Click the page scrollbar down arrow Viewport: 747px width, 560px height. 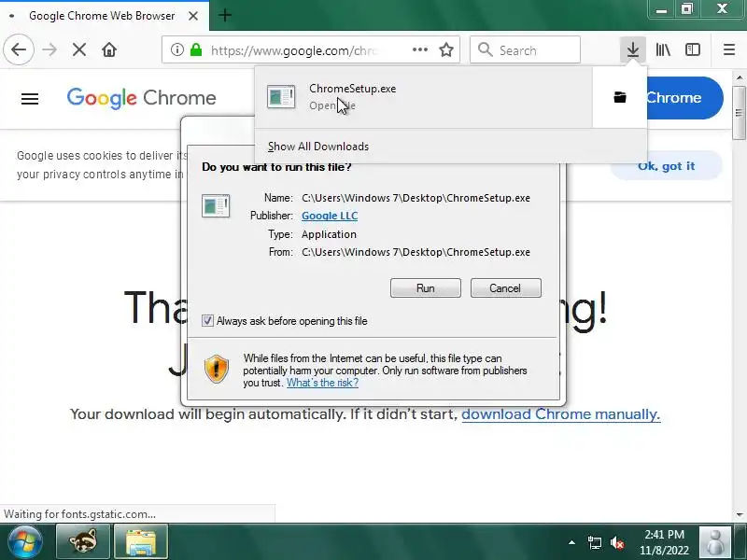click(x=739, y=514)
